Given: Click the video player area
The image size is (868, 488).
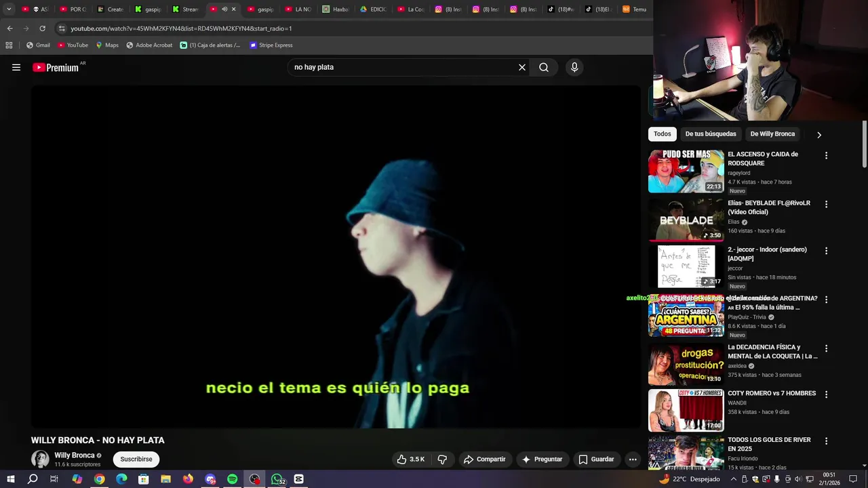Looking at the screenshot, I should (x=336, y=258).
